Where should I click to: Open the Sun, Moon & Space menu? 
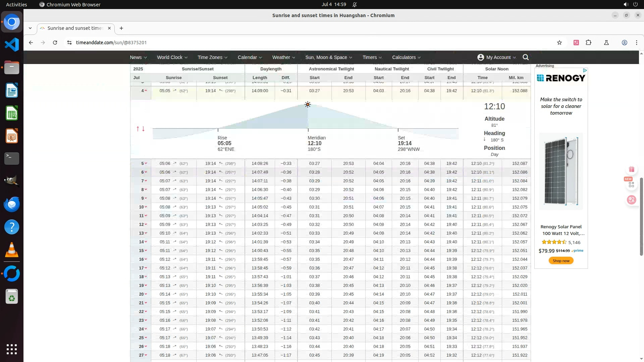coord(328,57)
